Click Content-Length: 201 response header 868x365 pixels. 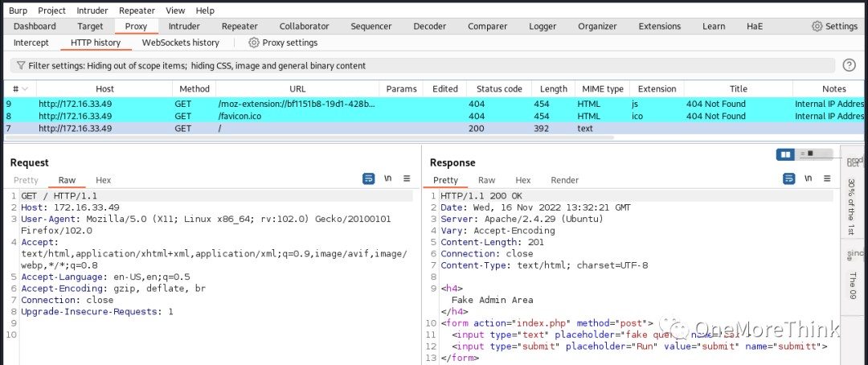492,242
